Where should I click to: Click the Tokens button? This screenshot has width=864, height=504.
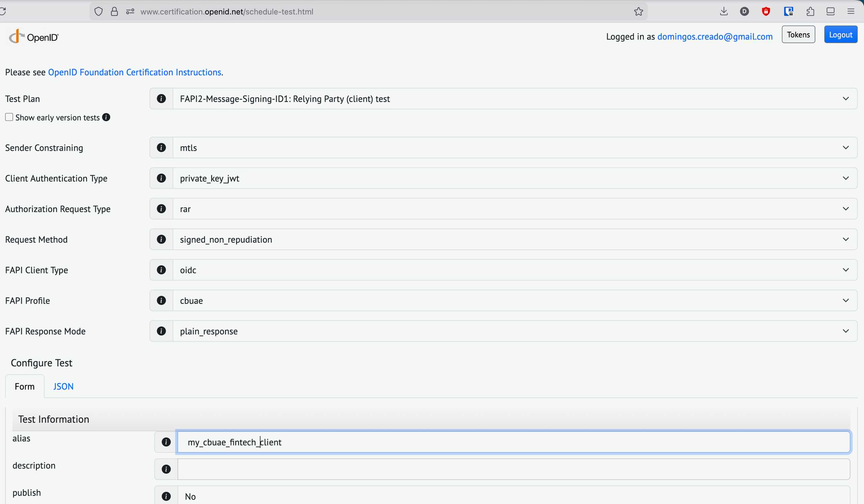[x=798, y=34]
